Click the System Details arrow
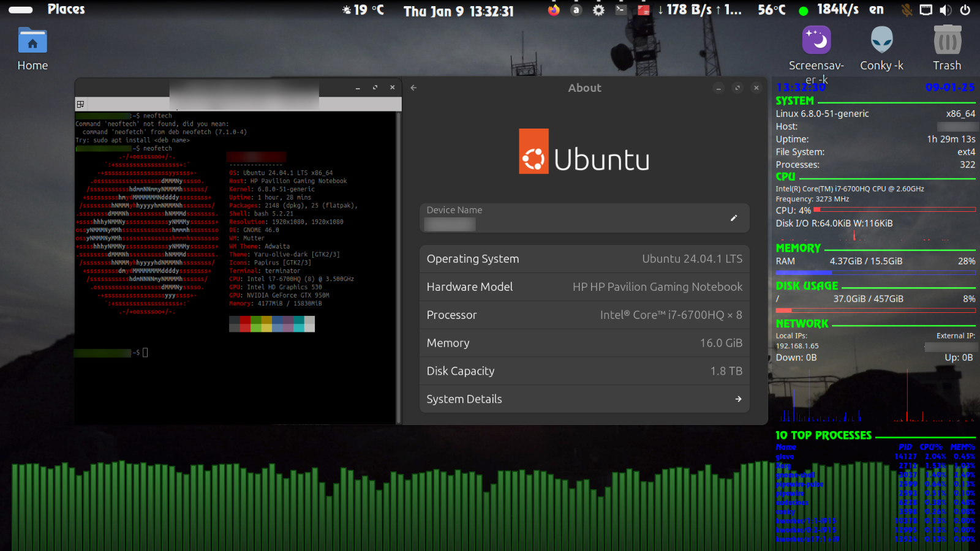The image size is (980, 551). (x=738, y=399)
